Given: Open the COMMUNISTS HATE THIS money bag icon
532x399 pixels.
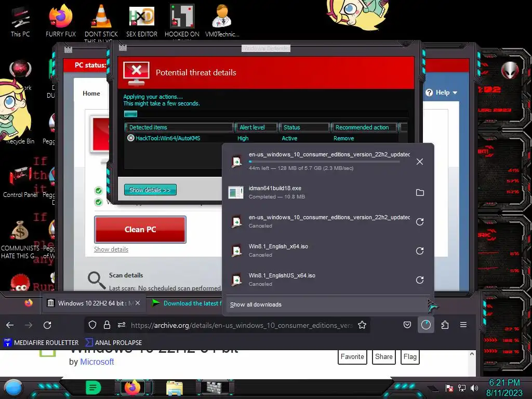Looking at the screenshot, I should [20, 239].
